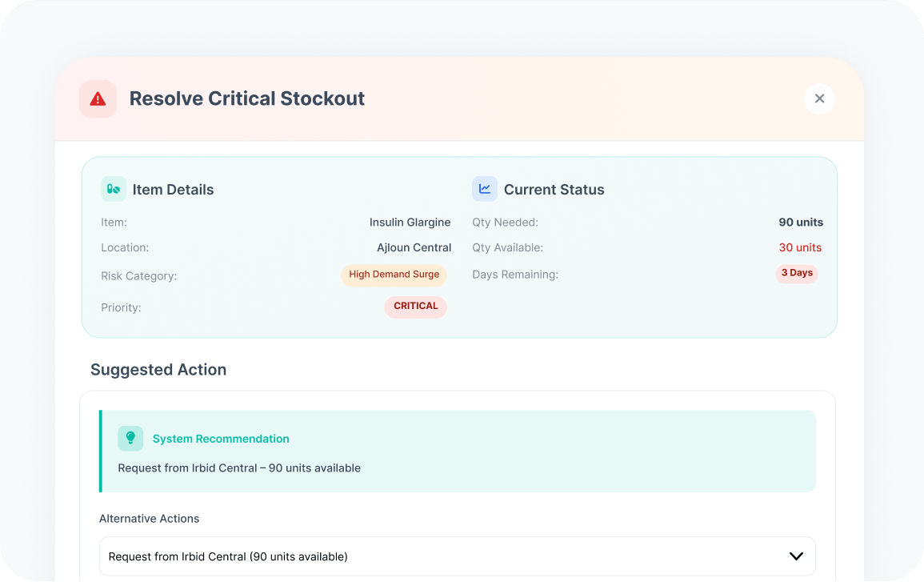Click the CRITICAL priority badge
The height and width of the screenshot is (582, 924).
pyautogui.click(x=415, y=306)
